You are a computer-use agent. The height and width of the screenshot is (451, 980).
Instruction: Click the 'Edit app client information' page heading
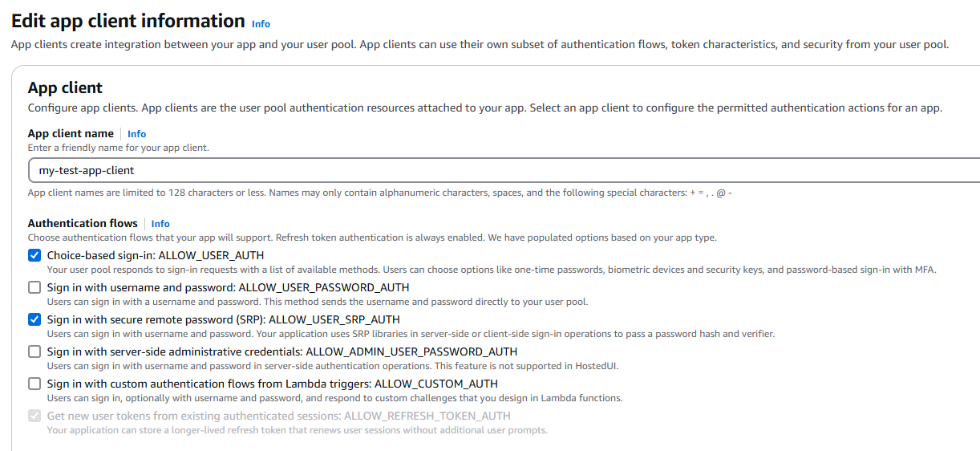(x=128, y=21)
